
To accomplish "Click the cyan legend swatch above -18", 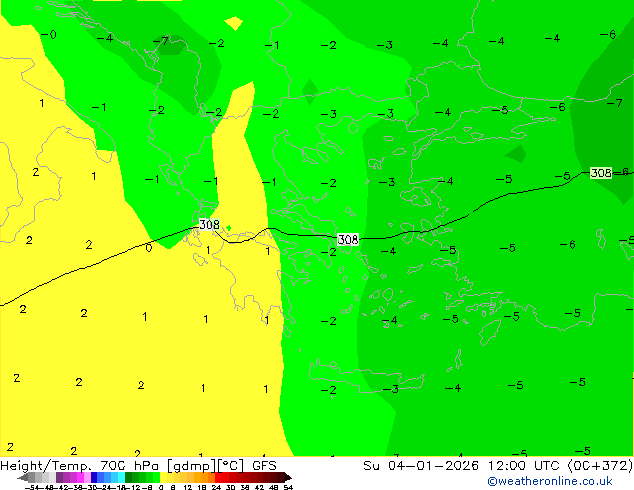I will click(x=121, y=477).
